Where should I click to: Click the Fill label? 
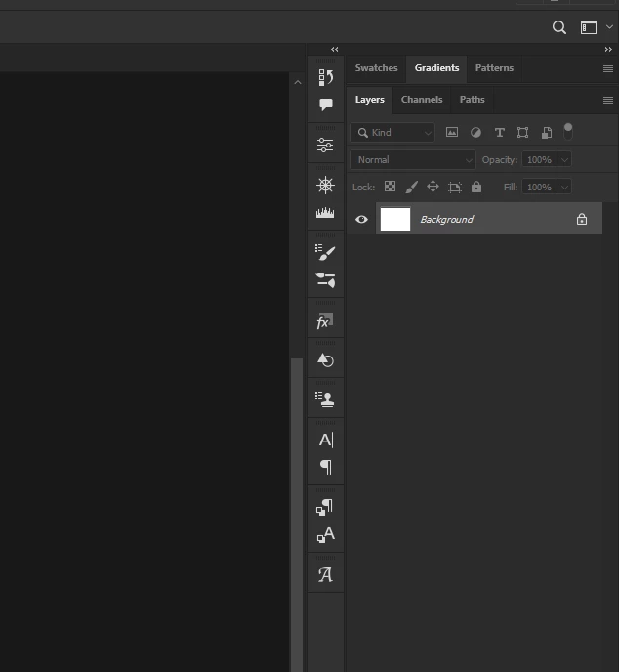[x=511, y=188]
